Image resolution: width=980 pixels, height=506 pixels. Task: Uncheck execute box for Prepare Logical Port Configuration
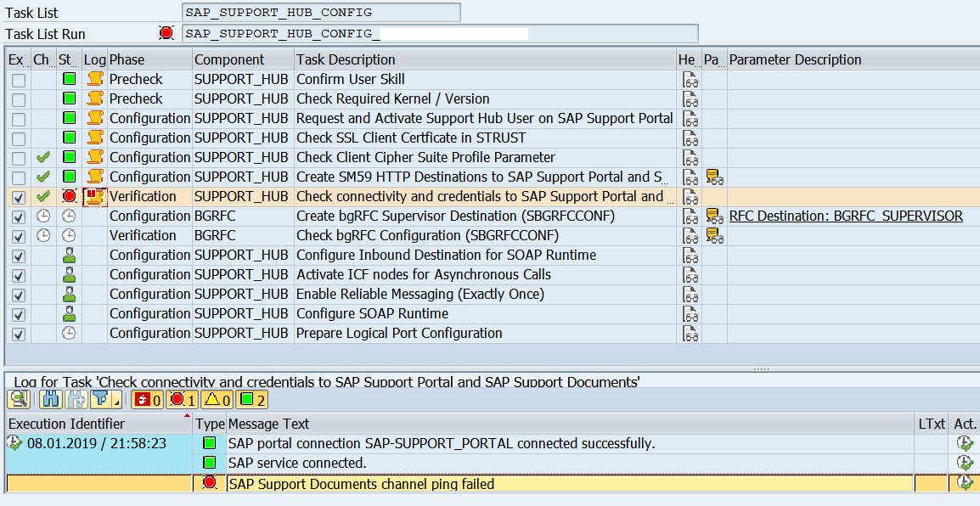(x=19, y=334)
